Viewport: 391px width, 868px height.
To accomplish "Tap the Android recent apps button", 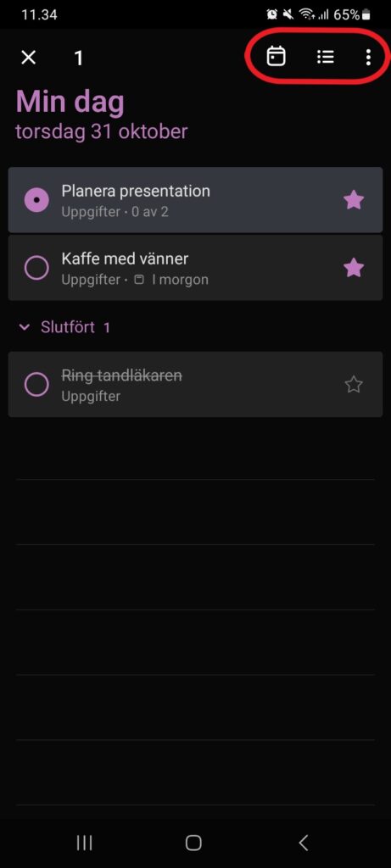I will point(84,843).
